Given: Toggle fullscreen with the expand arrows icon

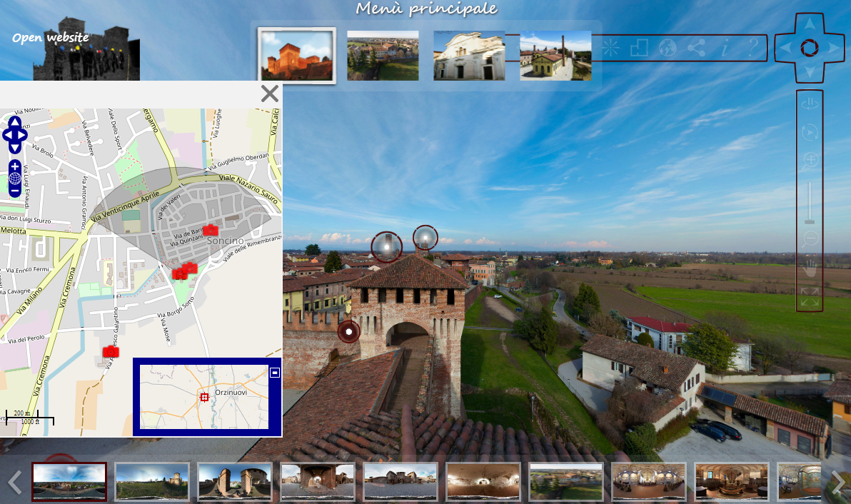Looking at the screenshot, I should pos(810,297).
